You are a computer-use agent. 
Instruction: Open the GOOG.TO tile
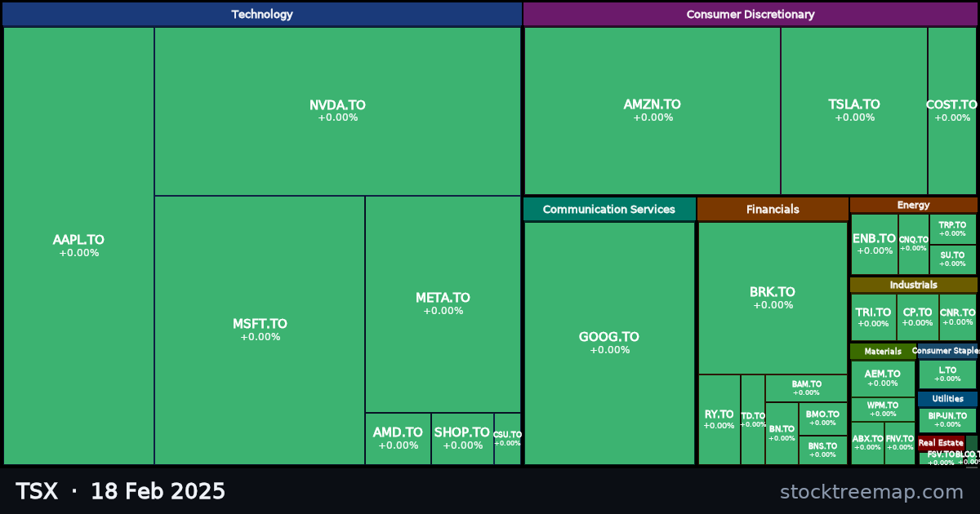[x=609, y=343]
